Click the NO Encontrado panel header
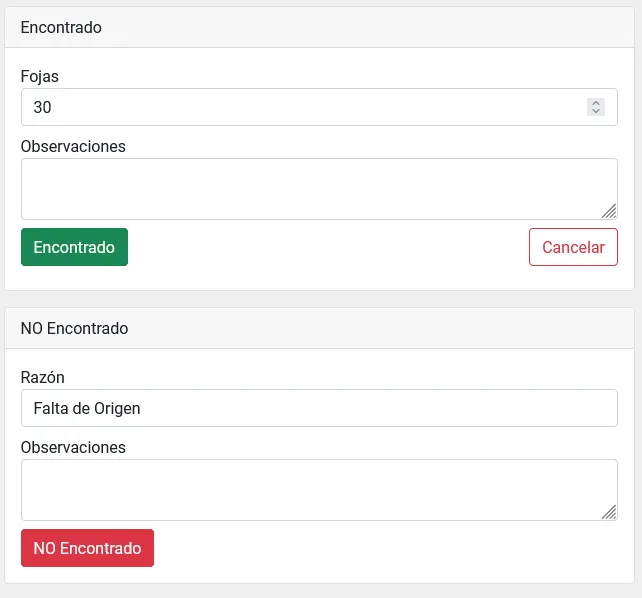642x598 pixels. pyautogui.click(x=319, y=328)
